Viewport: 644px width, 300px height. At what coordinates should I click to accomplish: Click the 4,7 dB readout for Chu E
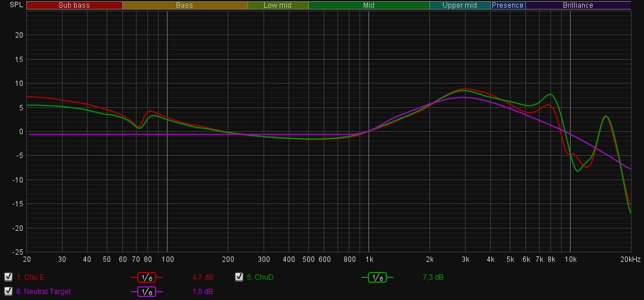pyautogui.click(x=202, y=277)
